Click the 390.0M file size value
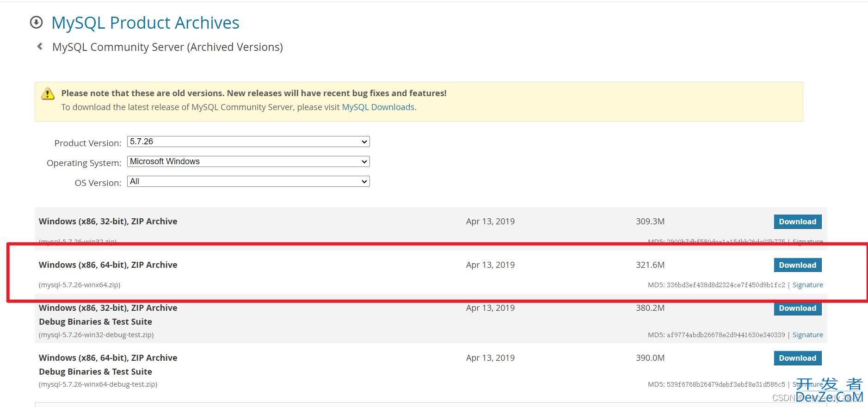This screenshot has height=407, width=868. tap(650, 358)
